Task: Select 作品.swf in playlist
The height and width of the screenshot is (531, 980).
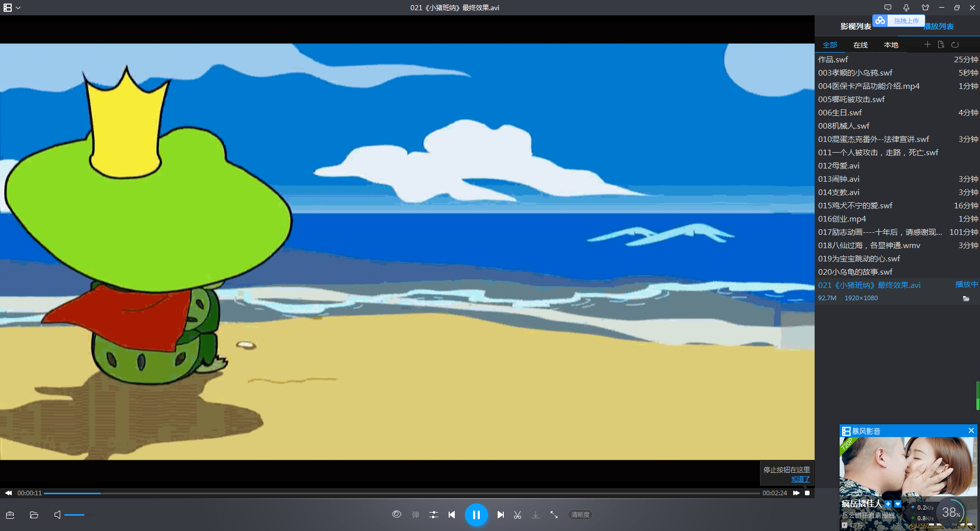Action: tap(897, 60)
